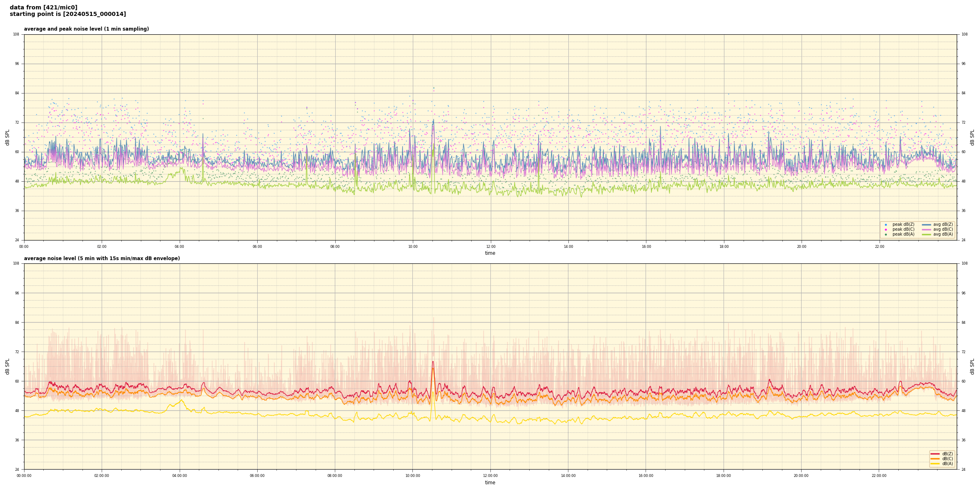Click the 'average noise level (5 min...)' chart title
Viewport: 980px width, 490px height.
point(102,258)
